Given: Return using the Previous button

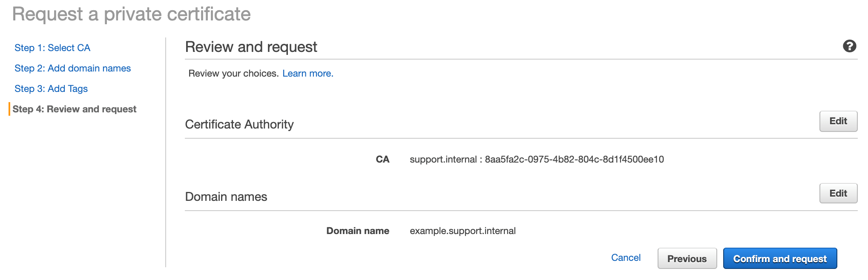Looking at the screenshot, I should pyautogui.click(x=687, y=258).
